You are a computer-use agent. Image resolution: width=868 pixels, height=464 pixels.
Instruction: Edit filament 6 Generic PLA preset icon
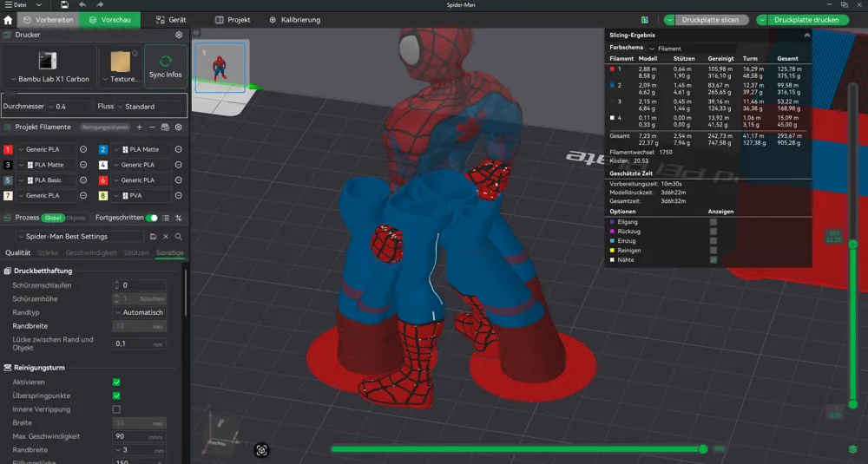coord(178,180)
